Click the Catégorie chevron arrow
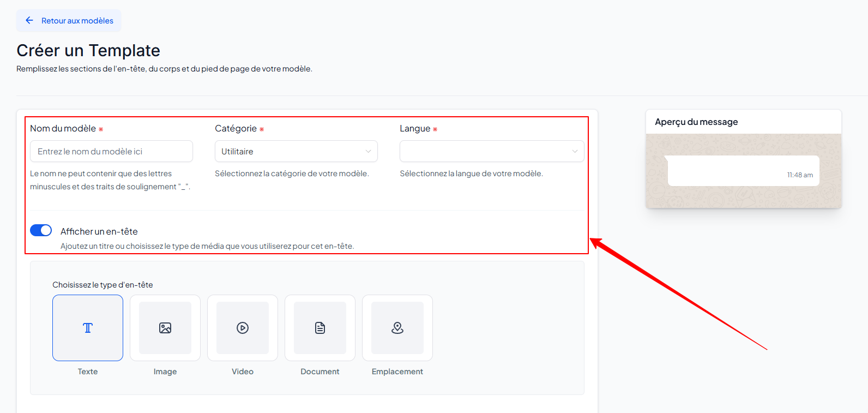 point(368,151)
